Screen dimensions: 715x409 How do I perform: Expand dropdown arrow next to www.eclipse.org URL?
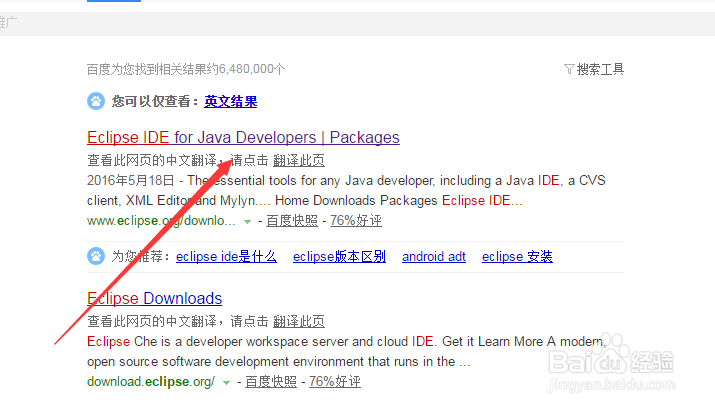coord(247,222)
